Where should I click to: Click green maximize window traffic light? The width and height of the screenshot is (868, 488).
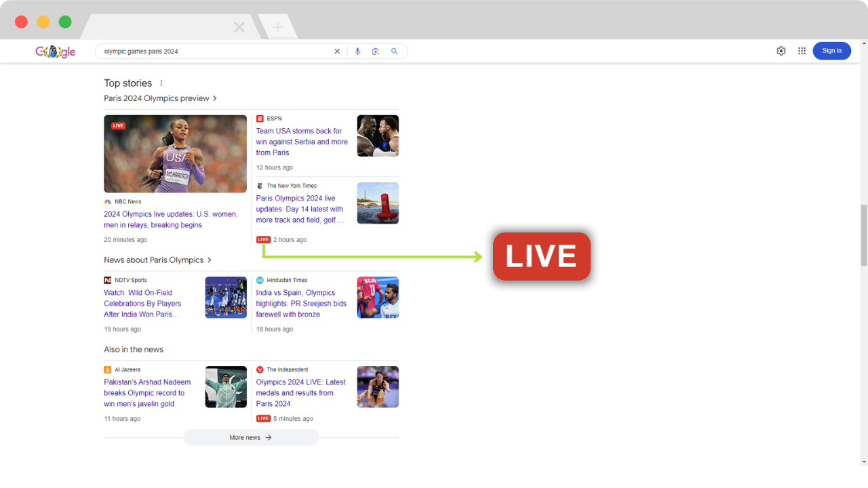(65, 22)
